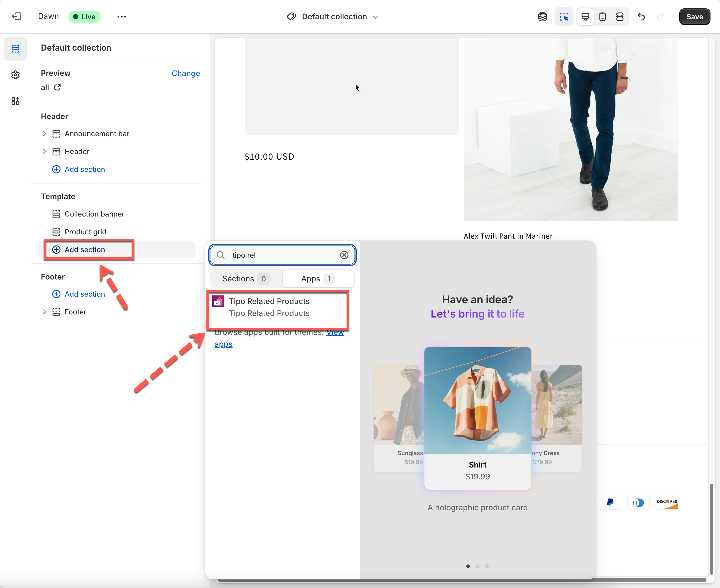The width and height of the screenshot is (720, 588).
Task: Open the three-dot more actions menu
Action: [122, 17]
